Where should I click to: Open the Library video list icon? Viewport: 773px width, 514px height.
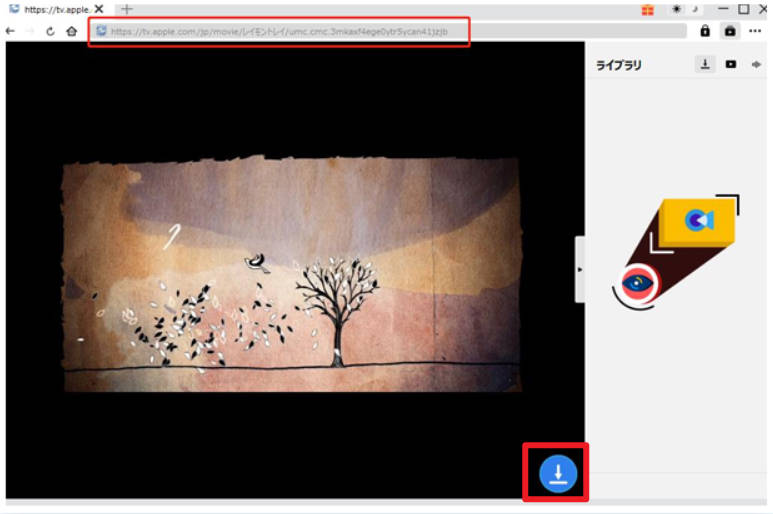731,64
